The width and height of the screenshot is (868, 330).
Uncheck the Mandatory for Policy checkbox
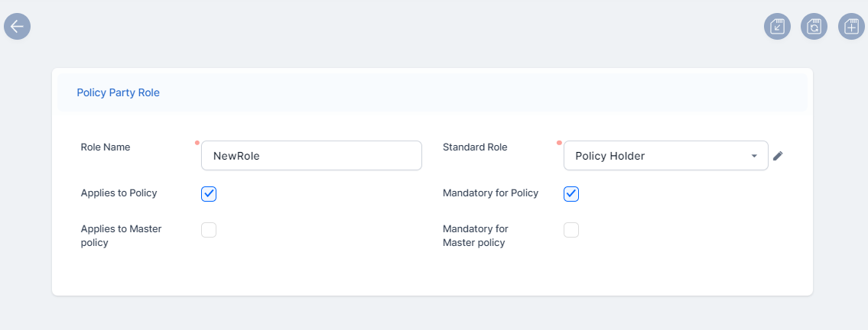pos(571,194)
